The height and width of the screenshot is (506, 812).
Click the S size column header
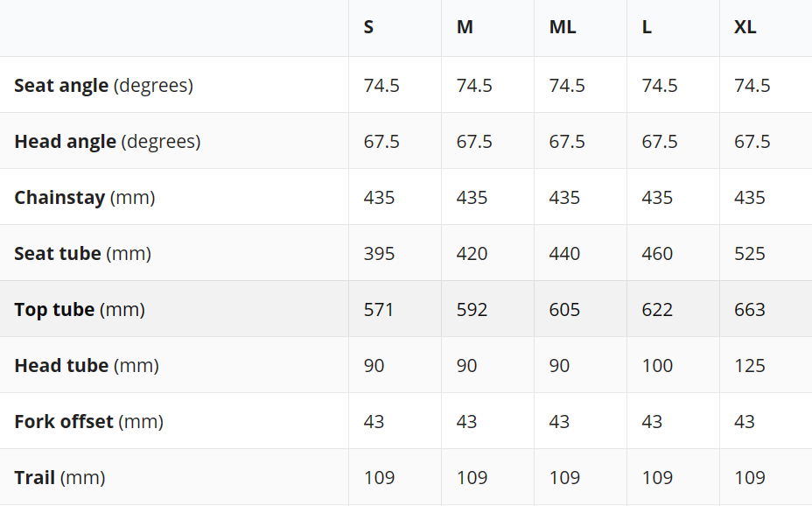tap(368, 27)
